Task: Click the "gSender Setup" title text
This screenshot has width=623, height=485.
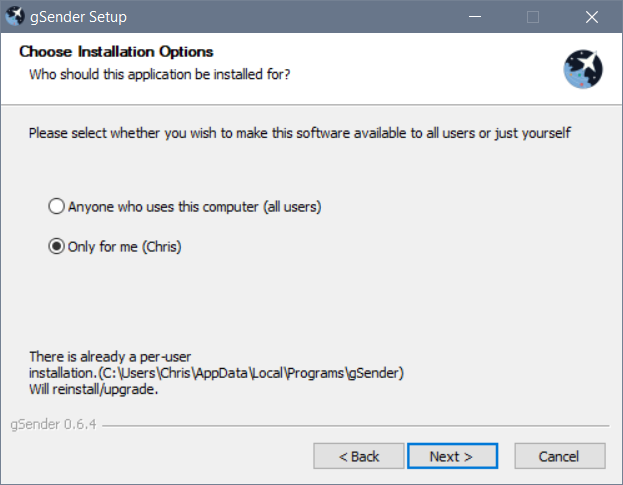Action: (78, 17)
